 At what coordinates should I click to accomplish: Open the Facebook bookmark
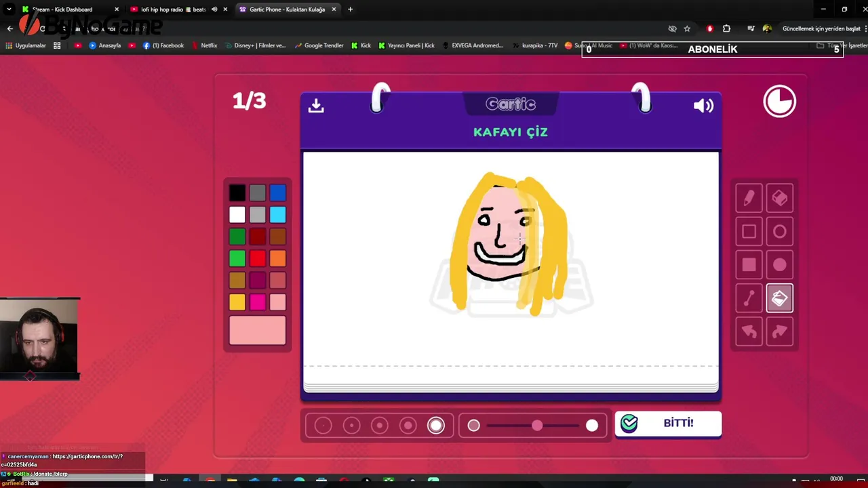pos(163,45)
